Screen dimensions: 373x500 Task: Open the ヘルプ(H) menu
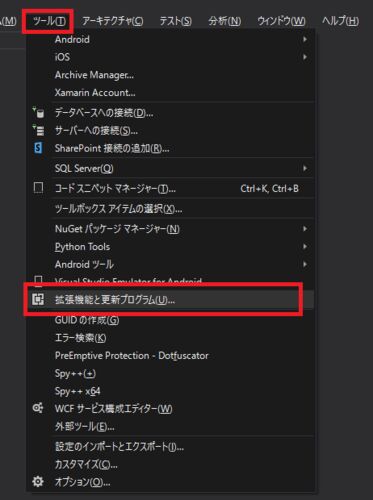click(x=340, y=22)
